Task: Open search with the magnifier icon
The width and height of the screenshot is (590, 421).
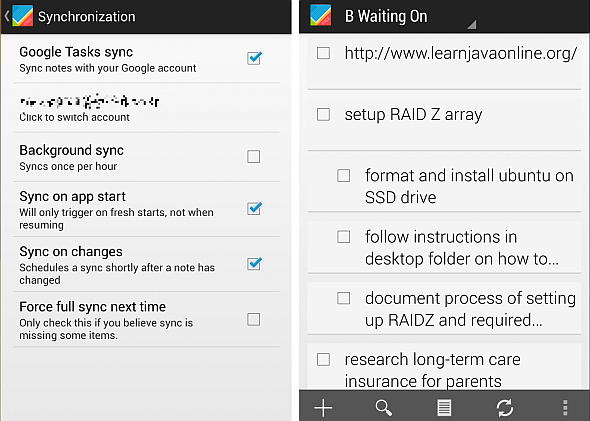Action: 383,407
